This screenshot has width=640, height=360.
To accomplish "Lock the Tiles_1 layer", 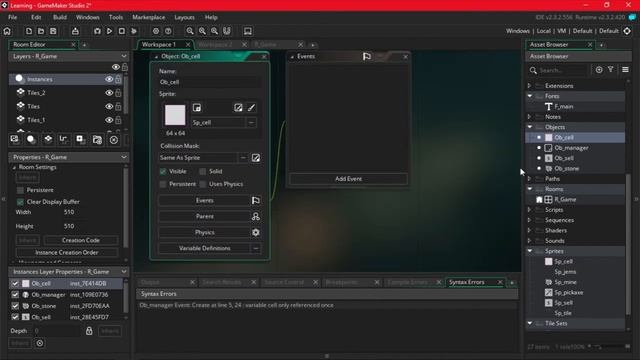I will click(x=118, y=120).
